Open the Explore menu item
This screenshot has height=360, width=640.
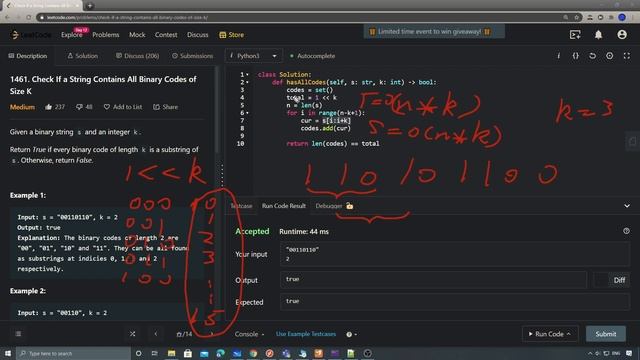[72, 35]
